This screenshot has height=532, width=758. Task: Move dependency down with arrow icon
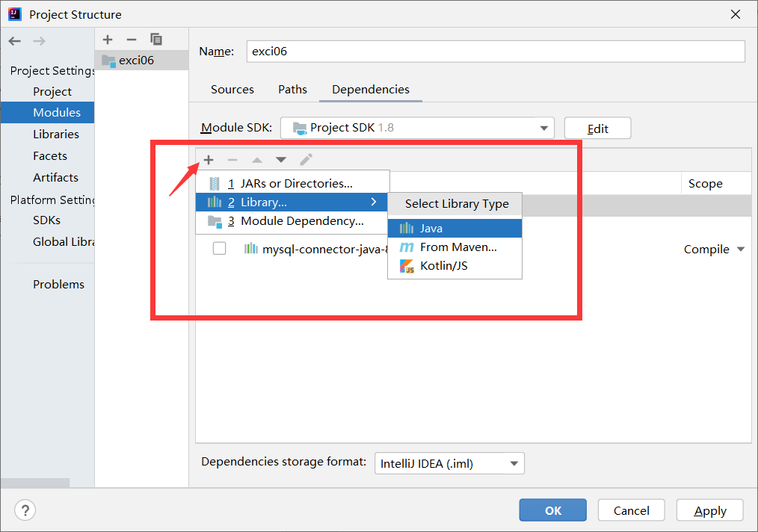[x=281, y=160]
